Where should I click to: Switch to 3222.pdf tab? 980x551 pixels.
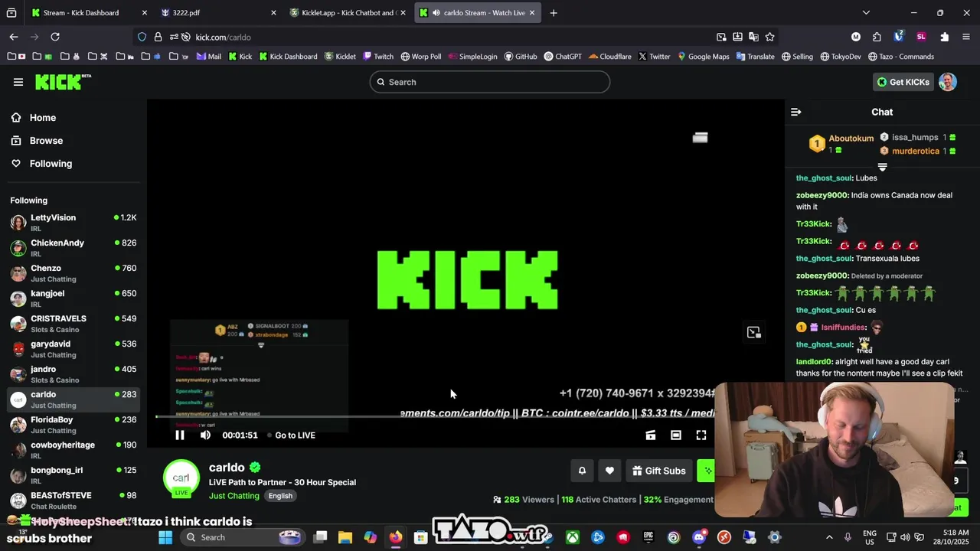219,12
